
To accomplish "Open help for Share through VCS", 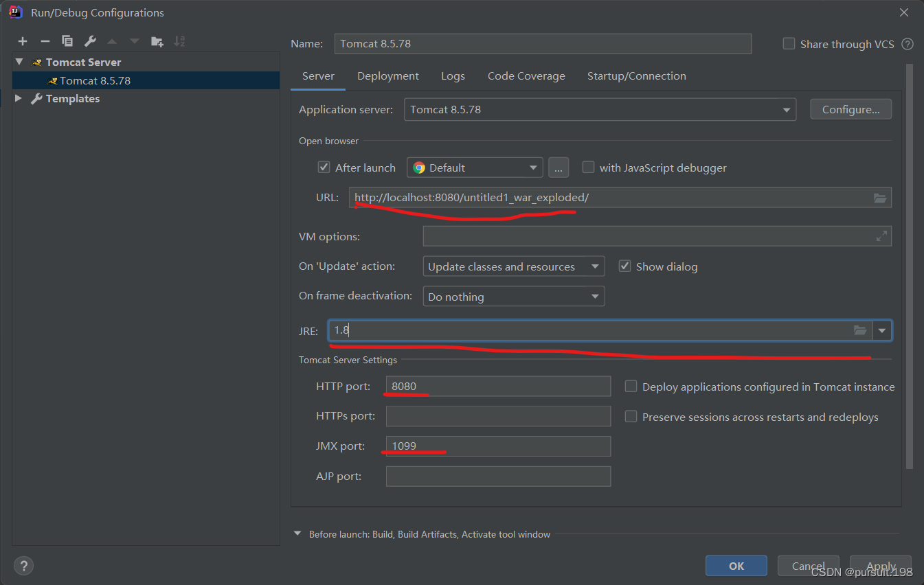I will click(x=908, y=44).
